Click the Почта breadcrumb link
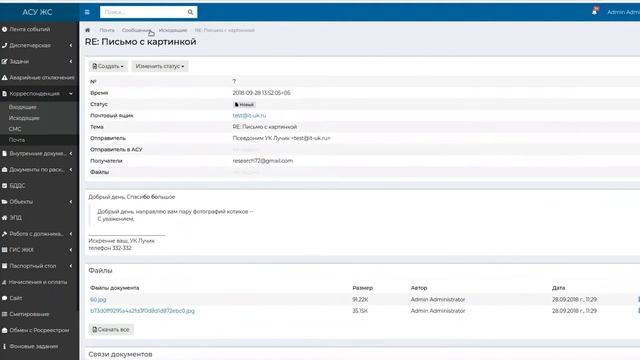This screenshot has width=640, height=360. pyautogui.click(x=107, y=30)
